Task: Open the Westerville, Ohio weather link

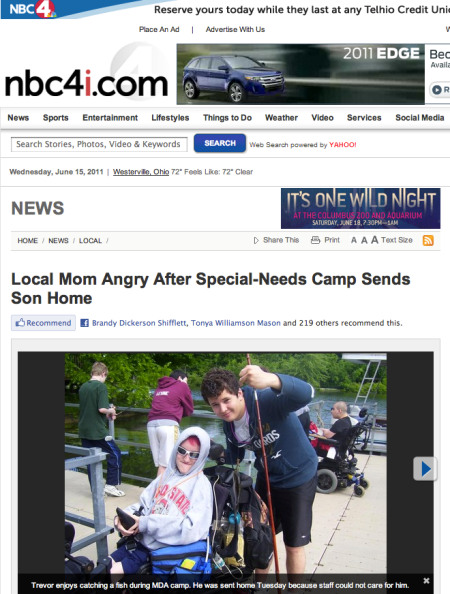Action: tap(141, 172)
